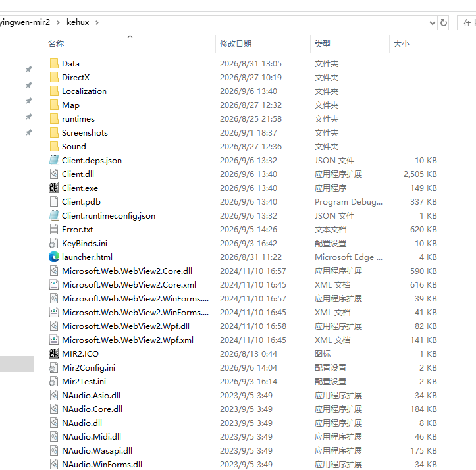The width and height of the screenshot is (476, 470).
Task: Click the date 2026/9/1 18:37
Action: pos(248,133)
